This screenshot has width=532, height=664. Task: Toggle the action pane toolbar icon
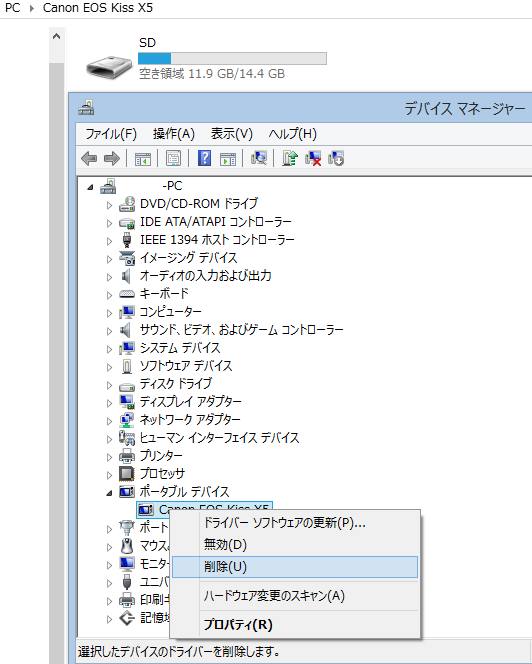click(228, 159)
